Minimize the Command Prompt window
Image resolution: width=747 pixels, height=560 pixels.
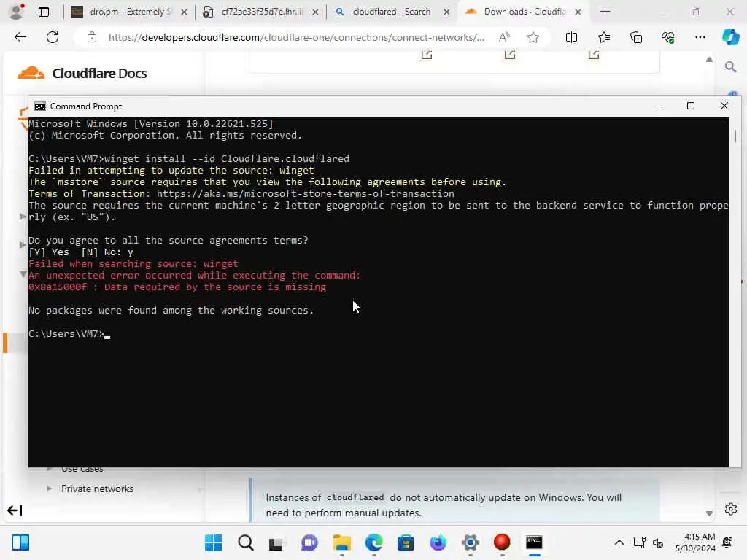tap(658, 106)
